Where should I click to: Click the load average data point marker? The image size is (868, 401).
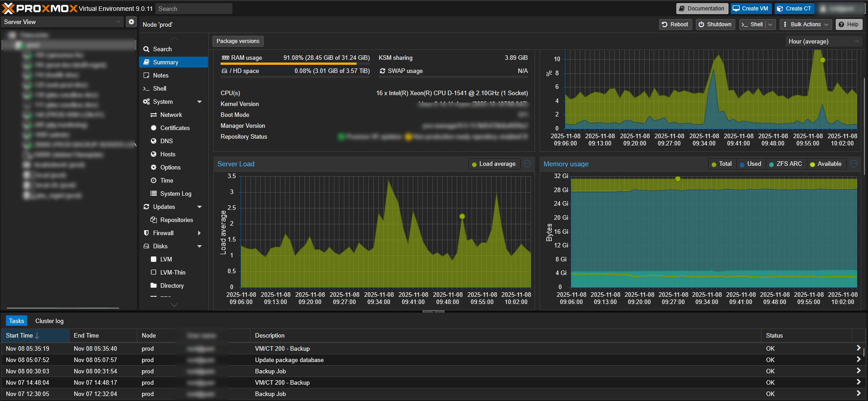coord(462,216)
